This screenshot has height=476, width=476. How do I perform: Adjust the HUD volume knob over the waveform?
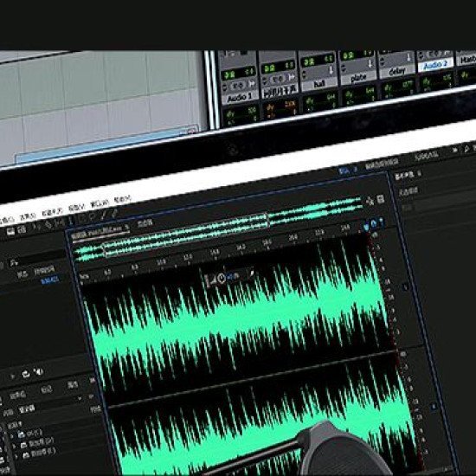222,278
